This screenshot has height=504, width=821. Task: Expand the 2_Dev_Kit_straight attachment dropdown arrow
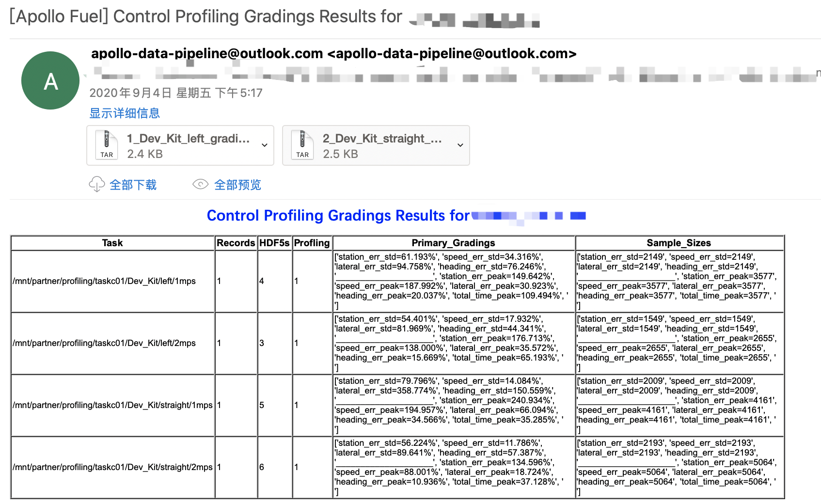point(460,145)
